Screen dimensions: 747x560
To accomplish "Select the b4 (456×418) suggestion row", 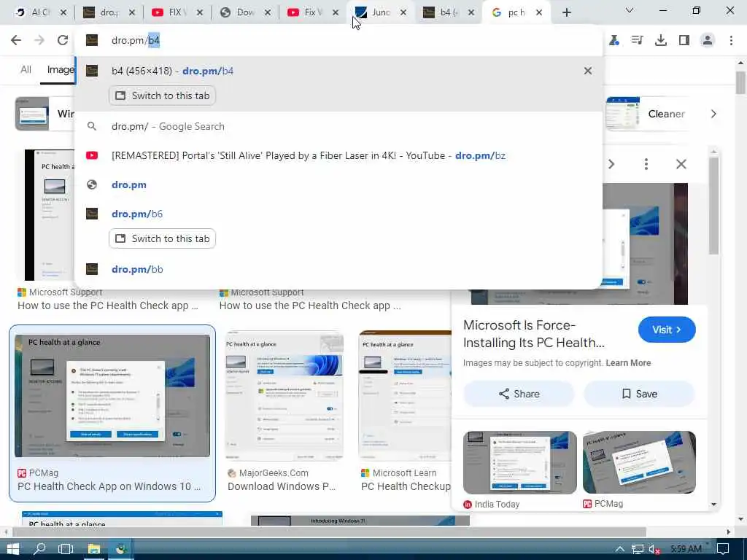I will 338,71.
